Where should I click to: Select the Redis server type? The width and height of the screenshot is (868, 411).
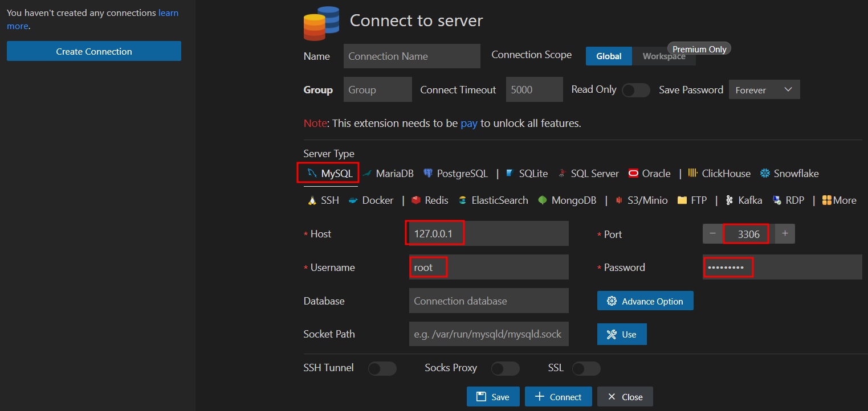click(x=430, y=200)
